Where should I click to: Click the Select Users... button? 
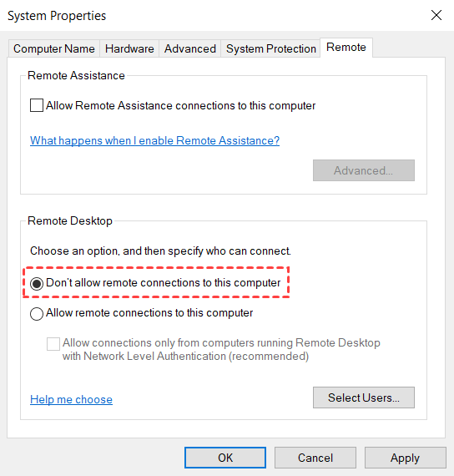pos(364,398)
